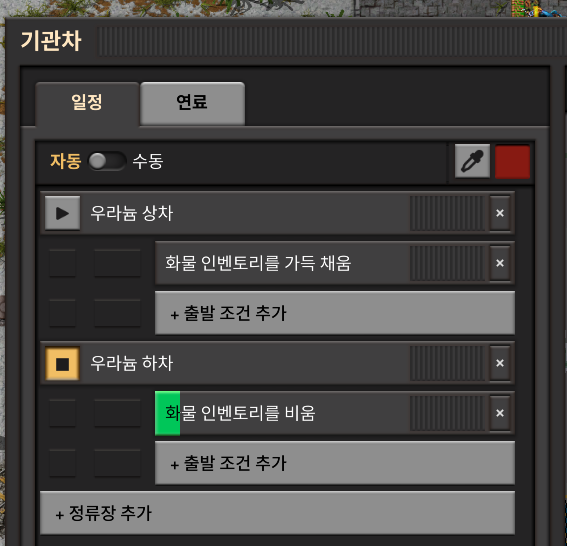Click the stop button for 우라늄 하차 station

(62, 363)
